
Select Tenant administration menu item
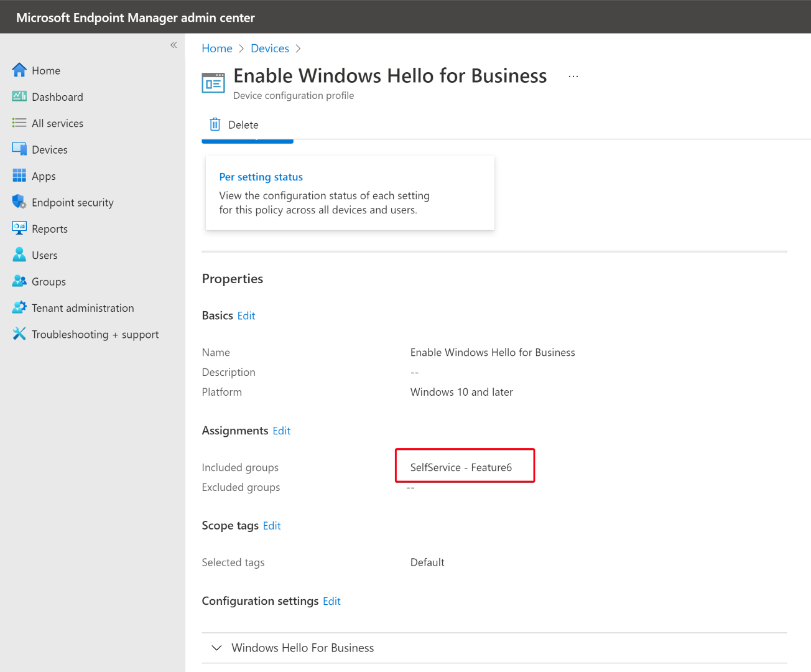tap(83, 308)
